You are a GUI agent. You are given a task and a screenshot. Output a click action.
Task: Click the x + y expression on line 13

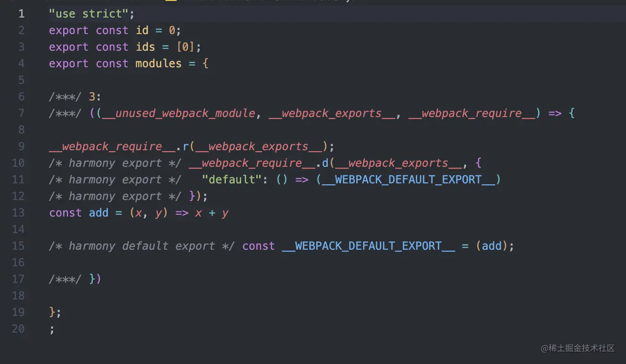coord(212,213)
